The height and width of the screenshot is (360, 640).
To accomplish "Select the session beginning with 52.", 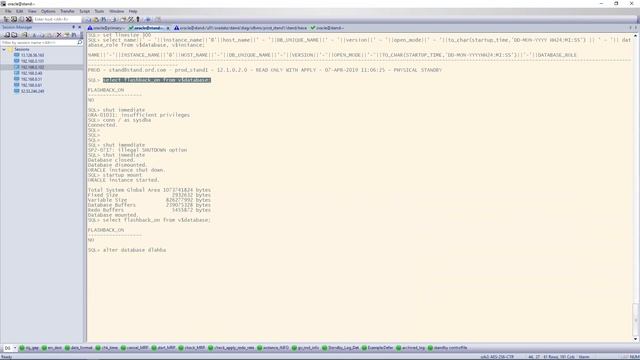I will click(x=32, y=91).
